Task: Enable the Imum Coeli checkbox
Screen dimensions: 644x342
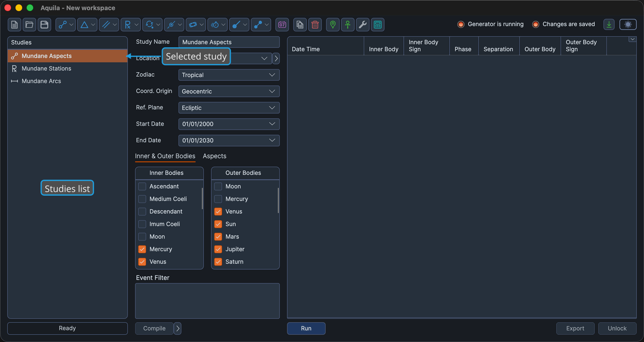Action: pos(142,224)
